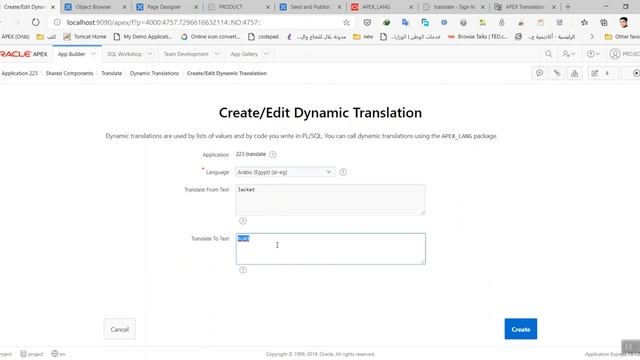Show help for Translate To Text

(242, 270)
